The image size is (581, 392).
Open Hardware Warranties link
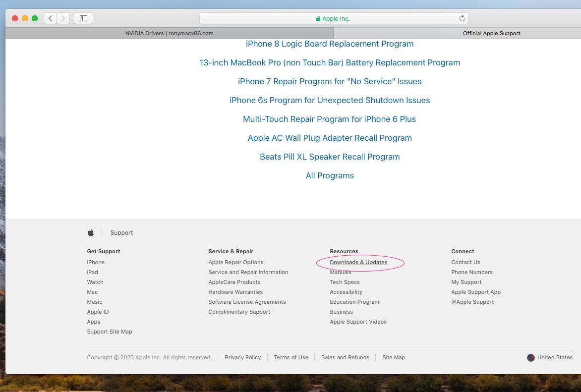pos(235,292)
